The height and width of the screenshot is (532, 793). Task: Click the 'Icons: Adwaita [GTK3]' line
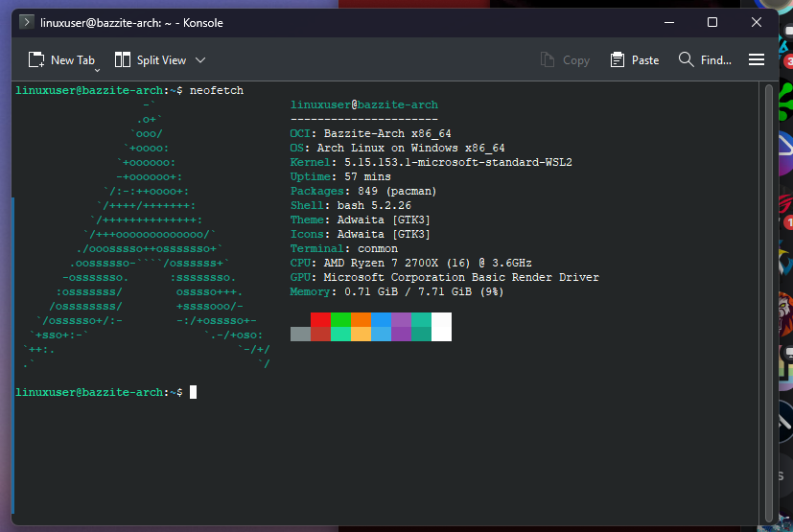361,234
